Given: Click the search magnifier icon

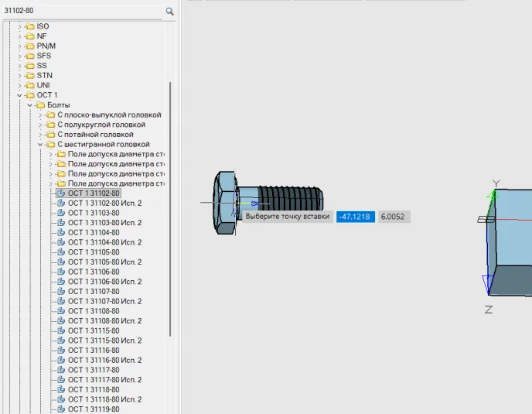Looking at the screenshot, I should 169,11.
